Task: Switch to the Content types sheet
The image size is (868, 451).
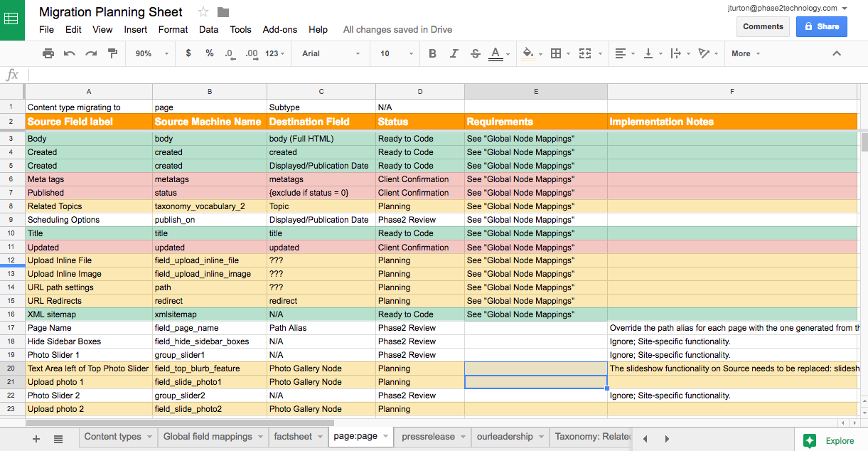Action: [x=112, y=437]
